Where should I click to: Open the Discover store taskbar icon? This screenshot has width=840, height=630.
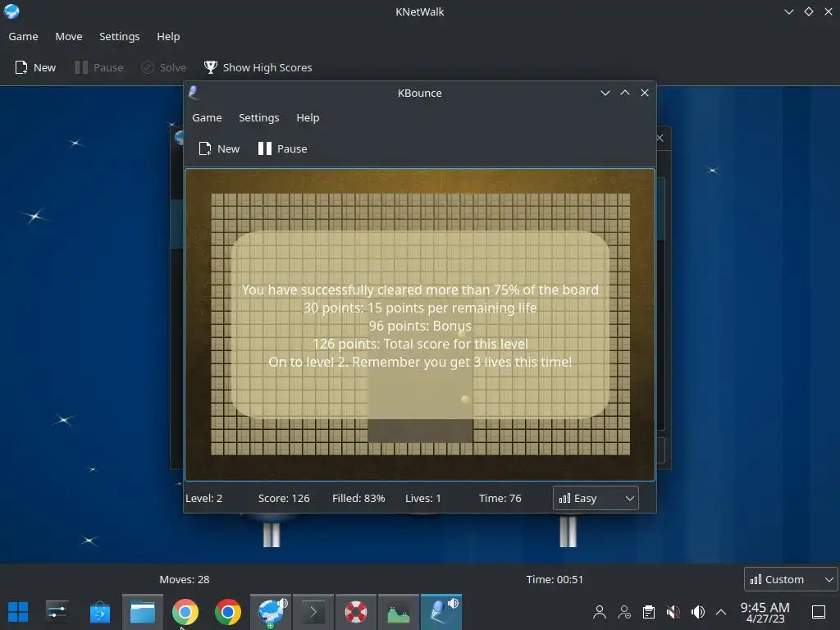[x=99, y=612]
